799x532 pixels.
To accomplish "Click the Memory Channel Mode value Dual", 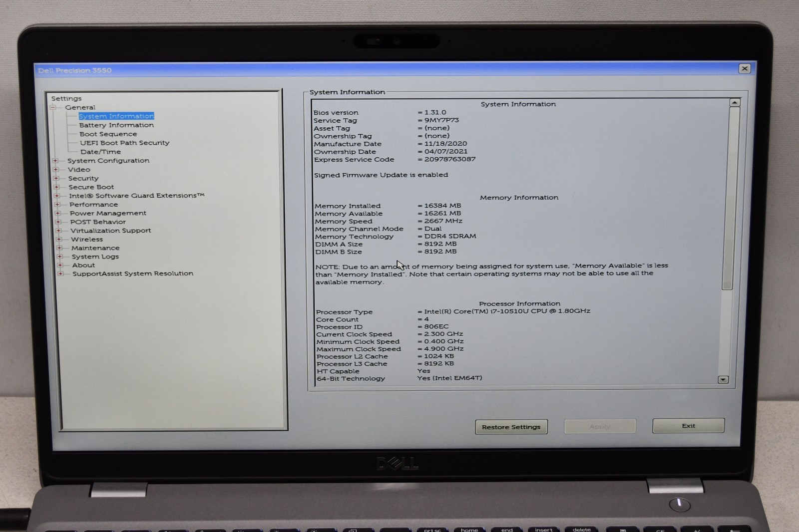I will pyautogui.click(x=433, y=229).
